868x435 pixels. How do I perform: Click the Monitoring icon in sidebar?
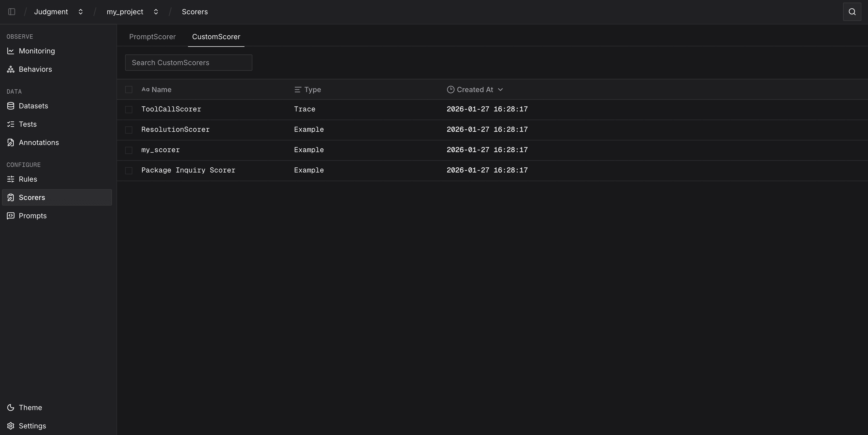(x=10, y=51)
